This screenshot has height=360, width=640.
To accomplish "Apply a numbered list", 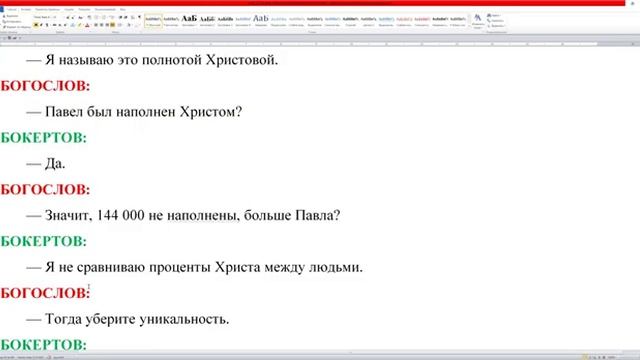I will click(x=104, y=17).
